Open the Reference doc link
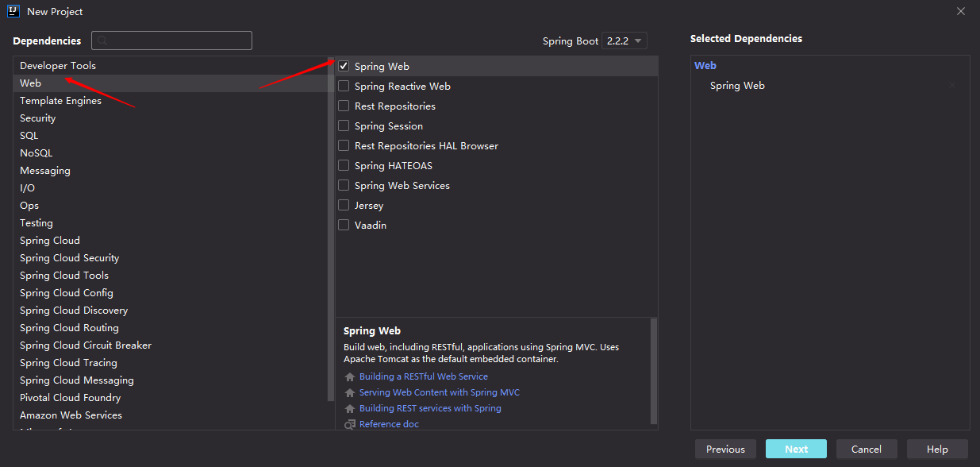 389,424
